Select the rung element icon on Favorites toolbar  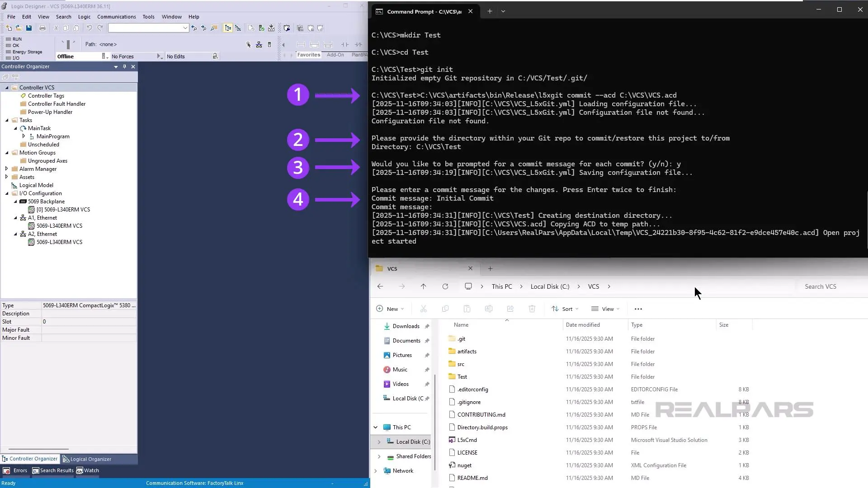click(x=300, y=44)
